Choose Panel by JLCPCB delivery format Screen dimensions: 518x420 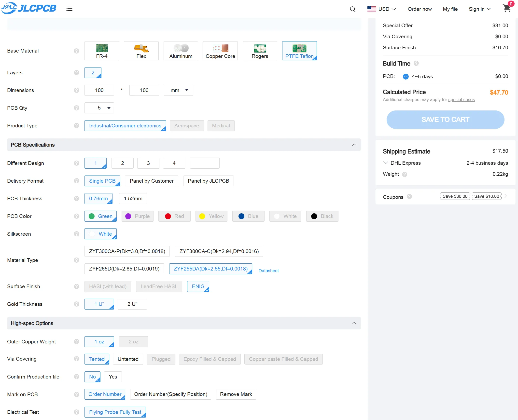click(x=209, y=181)
